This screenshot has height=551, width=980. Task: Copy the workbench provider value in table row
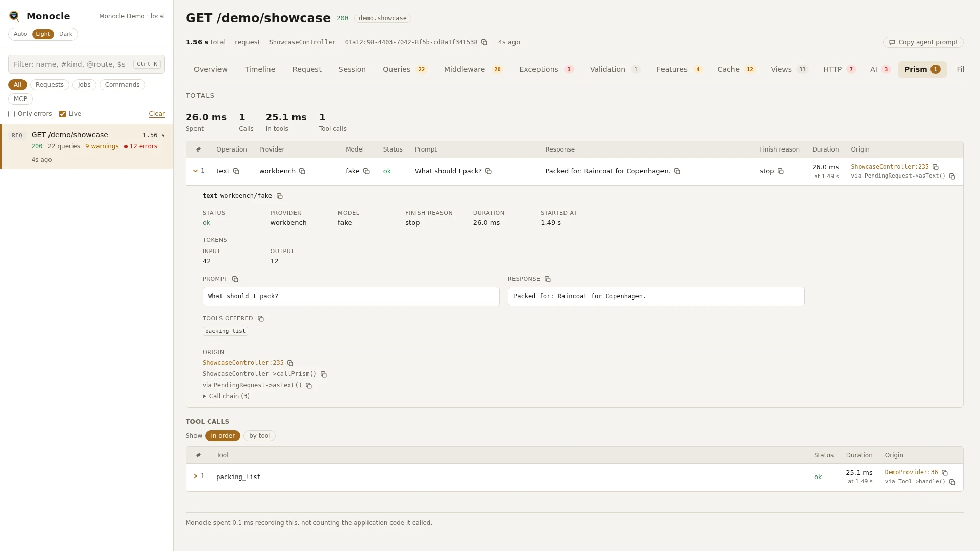pyautogui.click(x=302, y=171)
